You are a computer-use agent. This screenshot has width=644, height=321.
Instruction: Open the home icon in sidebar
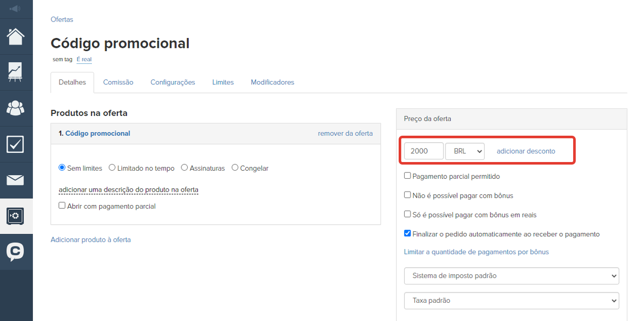[x=16, y=37]
